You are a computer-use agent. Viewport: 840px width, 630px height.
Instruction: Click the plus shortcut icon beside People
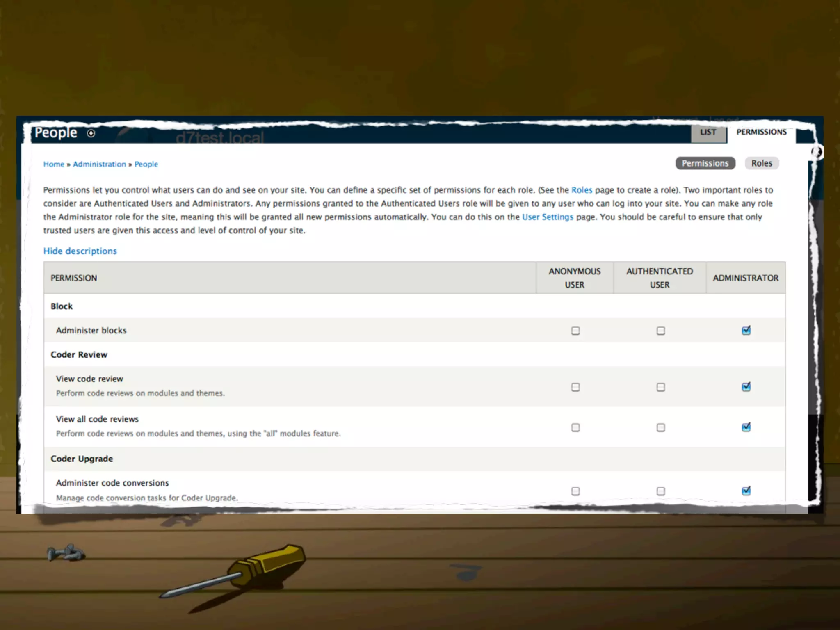click(91, 133)
